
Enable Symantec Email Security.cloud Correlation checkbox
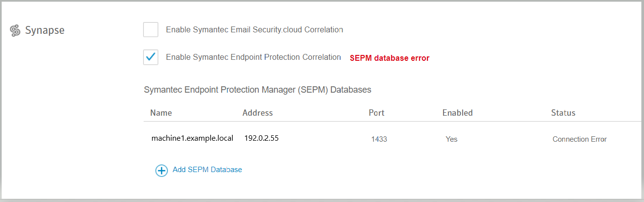click(150, 29)
